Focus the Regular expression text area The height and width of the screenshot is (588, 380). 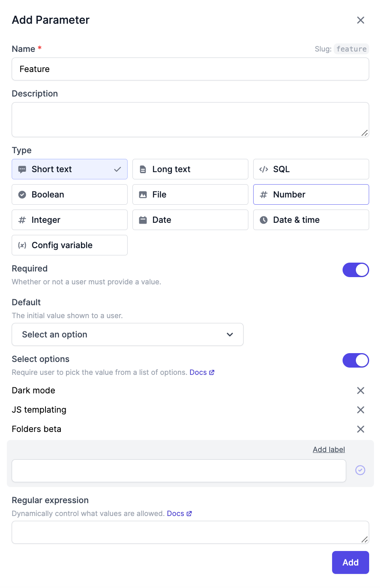(190, 532)
